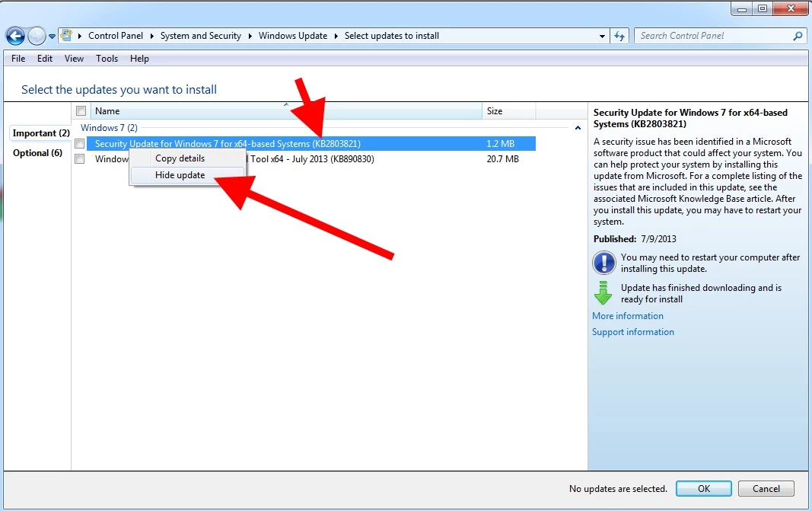Open the Help menu
The height and width of the screenshot is (511, 812).
coord(139,59)
